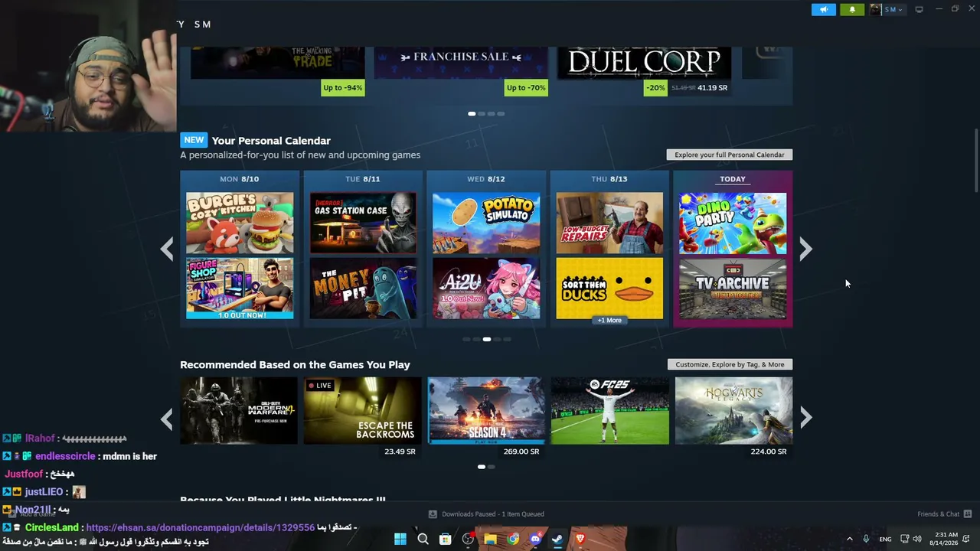Open Figure Shop Simulator thumbnail
Screen dimensions: 980x551
240,289
